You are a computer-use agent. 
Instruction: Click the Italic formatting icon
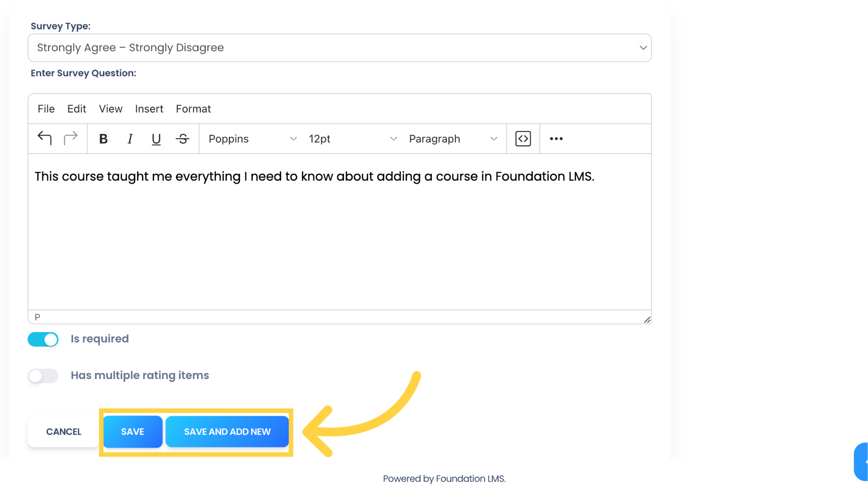(x=131, y=138)
